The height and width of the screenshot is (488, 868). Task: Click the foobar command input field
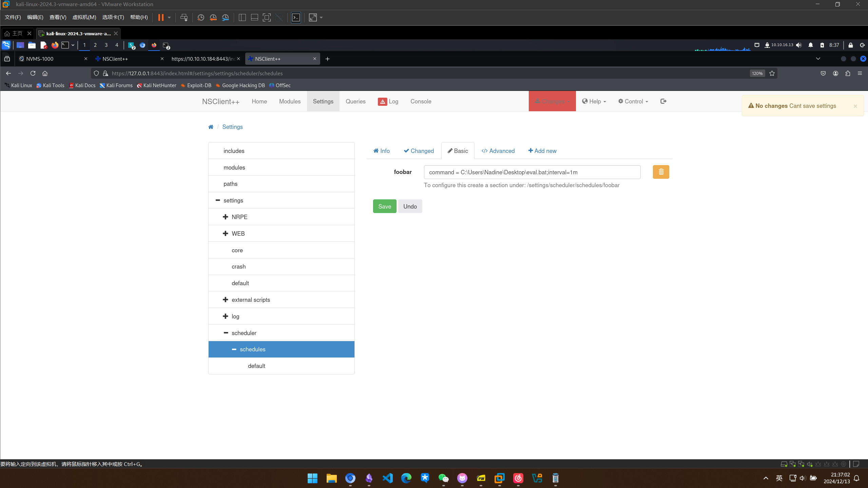532,172
